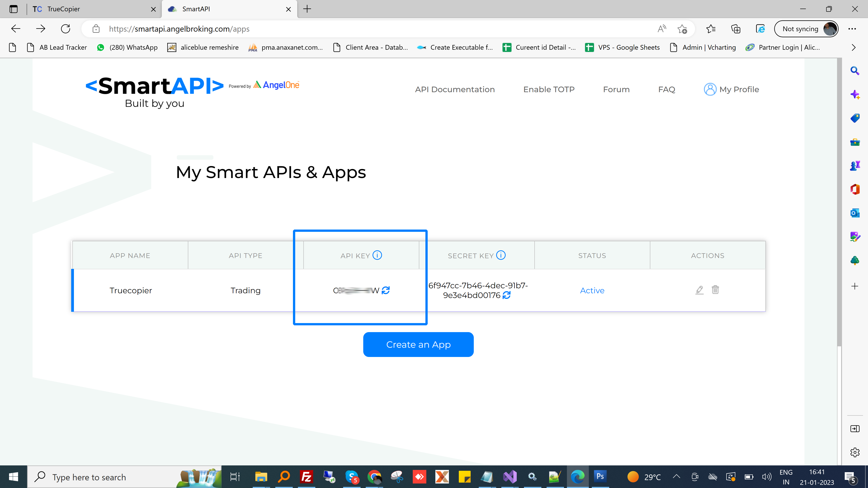Open aliceblue remeshire bookmark
The image size is (868, 488).
[203, 47]
